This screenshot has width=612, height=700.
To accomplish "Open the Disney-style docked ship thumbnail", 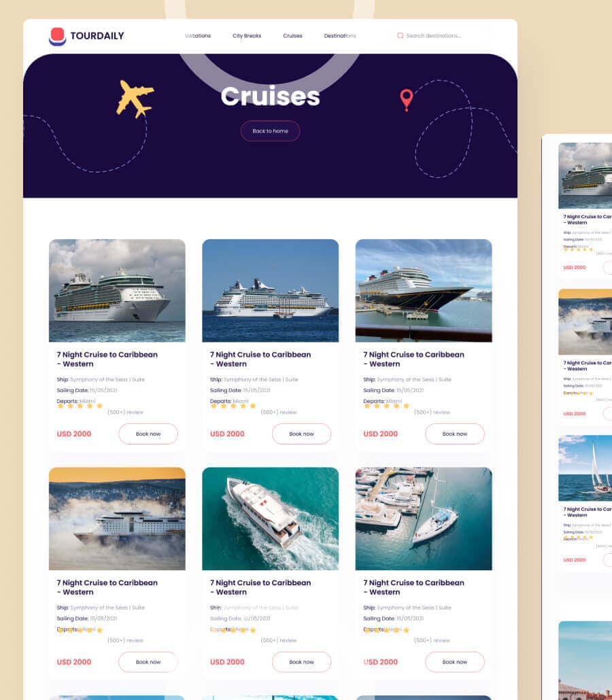I will [424, 291].
